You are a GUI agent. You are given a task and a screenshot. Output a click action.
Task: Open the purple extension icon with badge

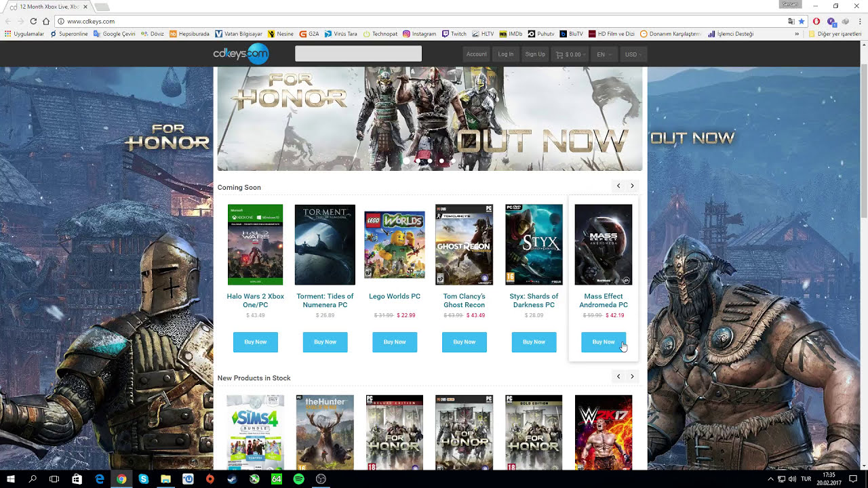[832, 22]
